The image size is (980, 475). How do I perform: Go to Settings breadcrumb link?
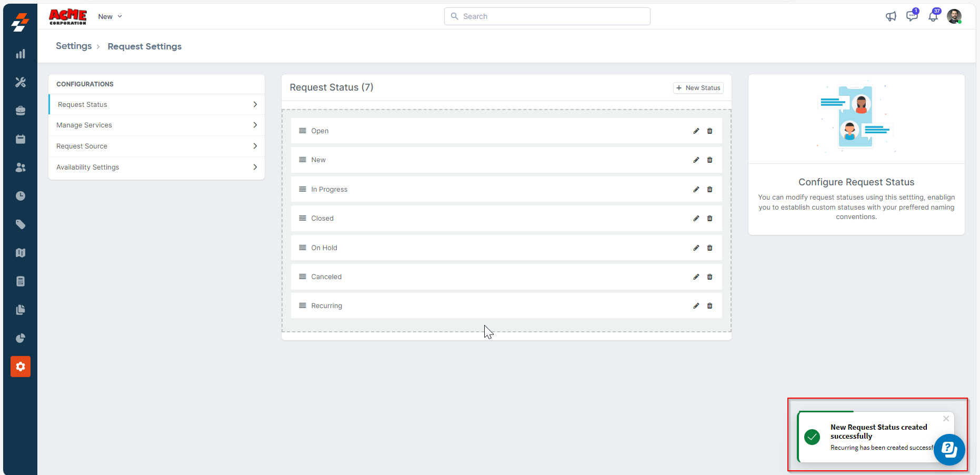(74, 46)
